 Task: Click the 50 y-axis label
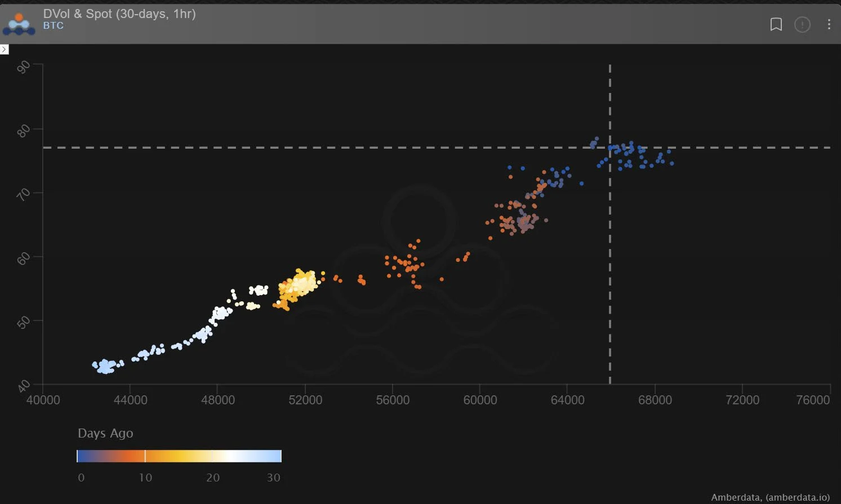pos(24,323)
